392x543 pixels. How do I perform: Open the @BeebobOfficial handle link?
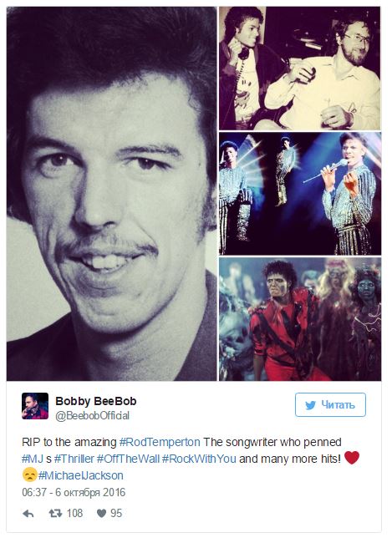92,415
